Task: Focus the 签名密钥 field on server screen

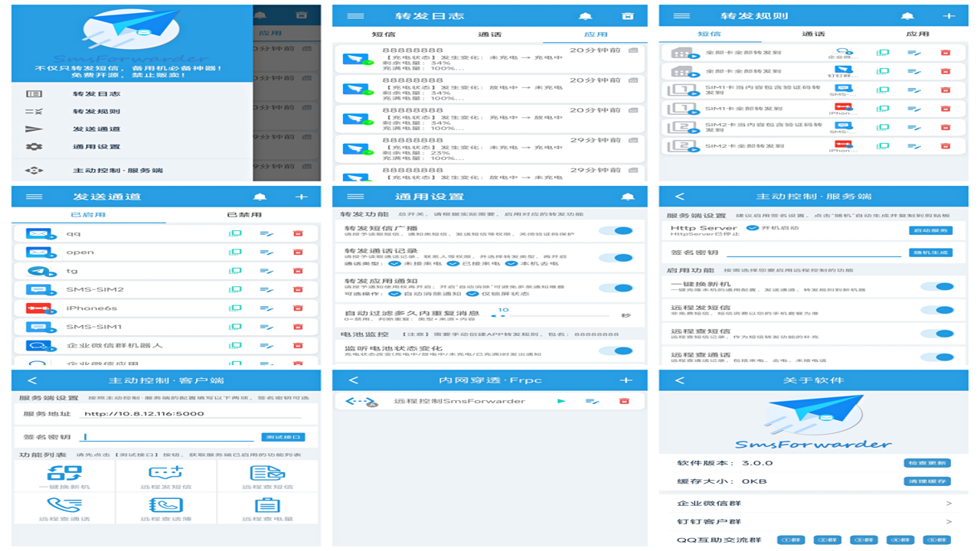Action: 814,253
